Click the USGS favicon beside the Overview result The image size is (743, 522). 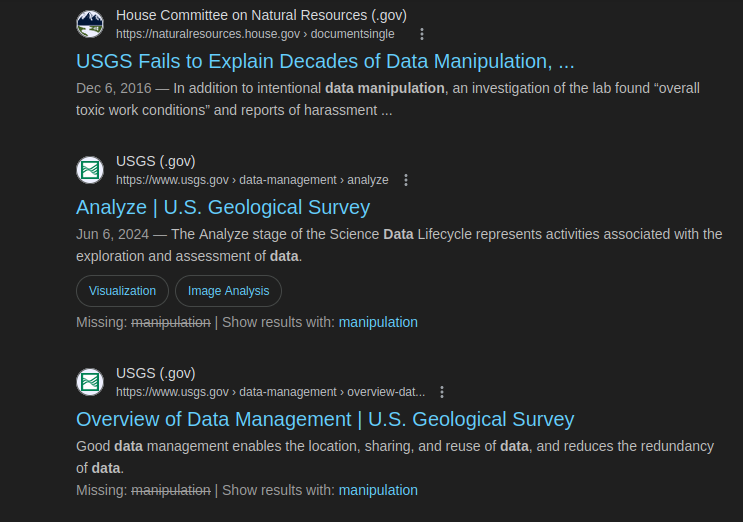[90, 382]
